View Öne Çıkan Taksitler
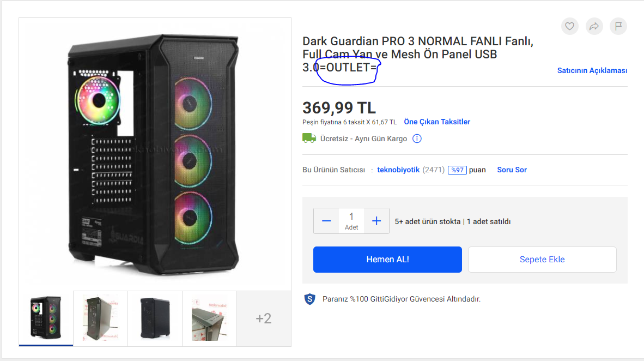 pos(437,122)
